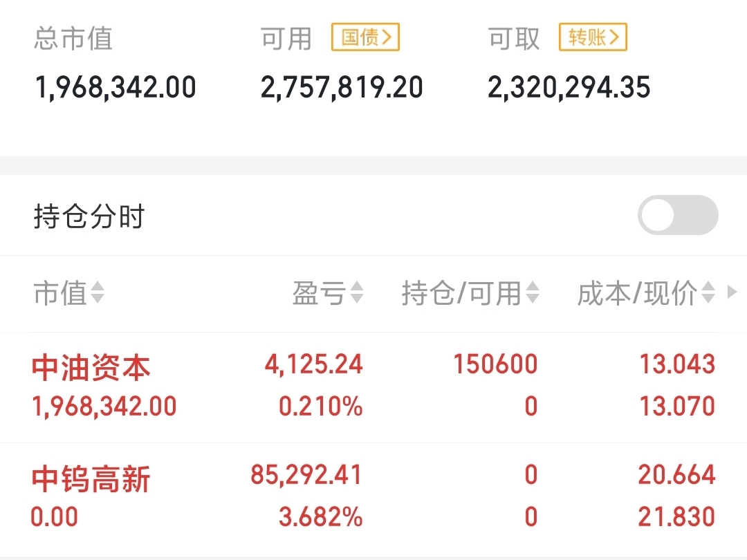
Task: Tap the 可用 balance 2,757,819.20
Action: (x=342, y=88)
